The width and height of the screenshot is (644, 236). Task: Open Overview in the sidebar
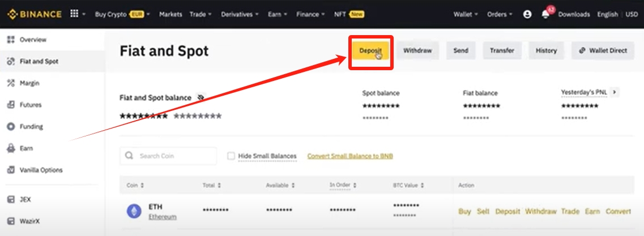pyautogui.click(x=33, y=40)
